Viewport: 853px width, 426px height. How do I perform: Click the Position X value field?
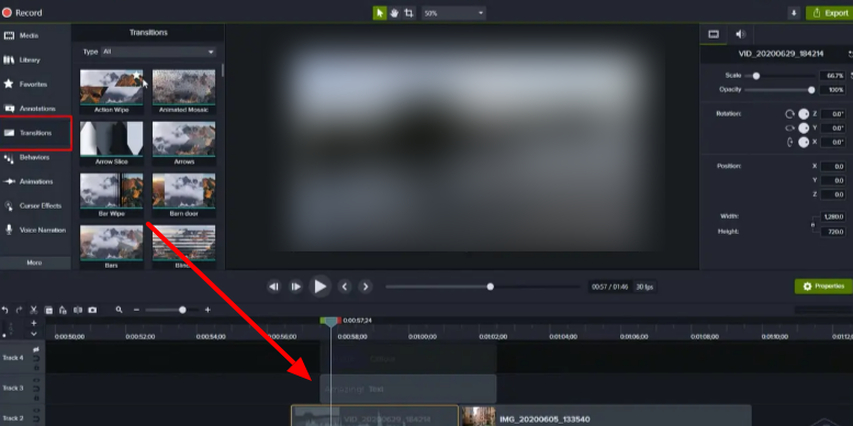[x=832, y=166]
